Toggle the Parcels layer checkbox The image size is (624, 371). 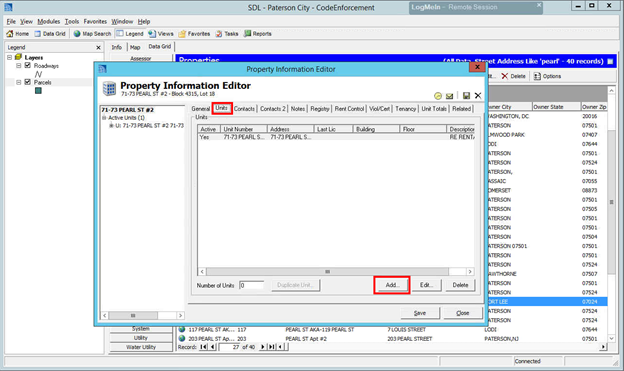(x=27, y=82)
